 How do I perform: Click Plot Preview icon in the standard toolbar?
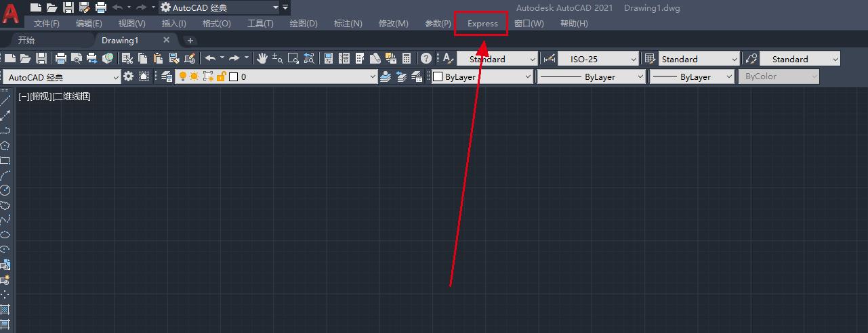coord(77,58)
